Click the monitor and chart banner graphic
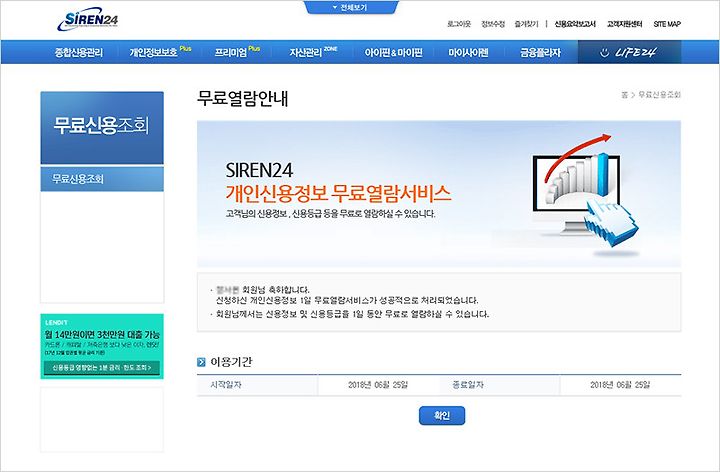The image size is (720, 472). [x=586, y=195]
